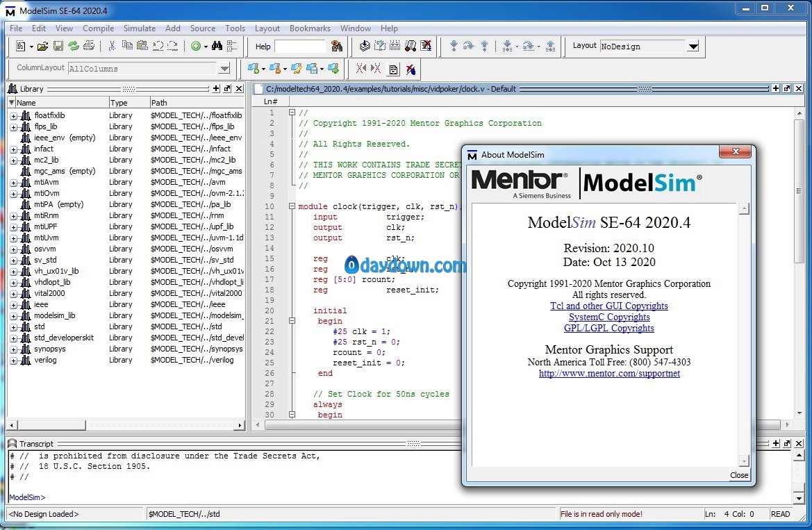Click the GPL/LGPL Copyrights link
The width and height of the screenshot is (812, 530).
(x=609, y=328)
